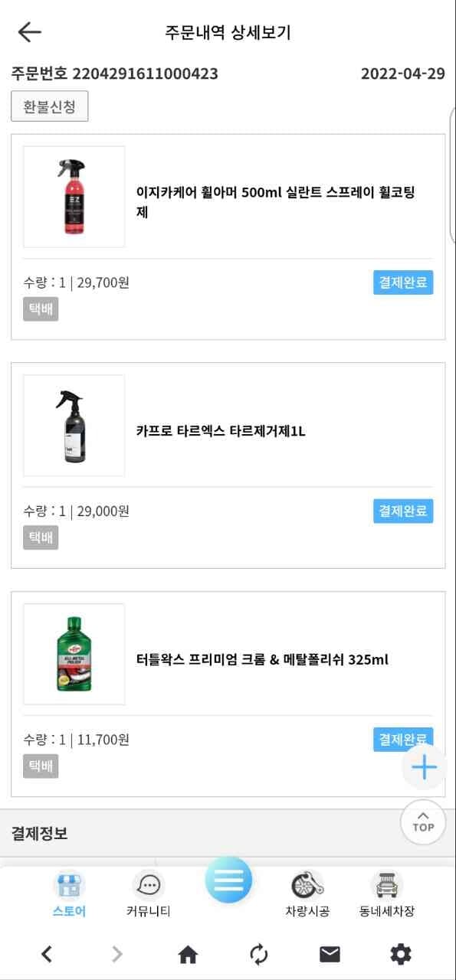The width and height of the screenshot is (456, 980).
Task: Select the 택배 label under the Turtle Wax item
Action: [x=39, y=766]
